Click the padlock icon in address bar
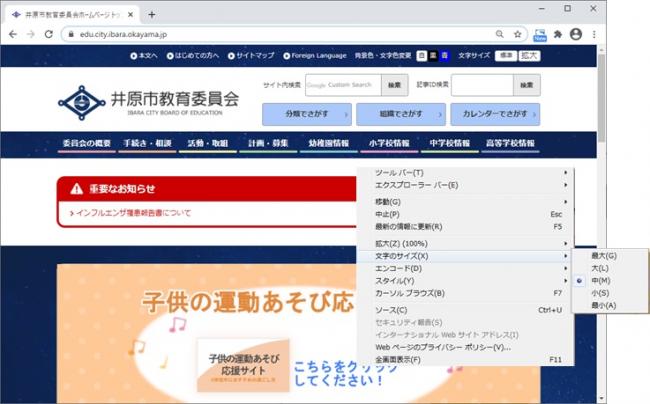Screen dimensions: 650x404 (71, 34)
